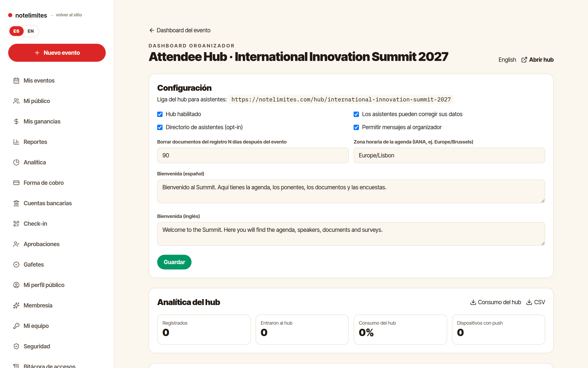Click the Mi público people icon

[16, 101]
